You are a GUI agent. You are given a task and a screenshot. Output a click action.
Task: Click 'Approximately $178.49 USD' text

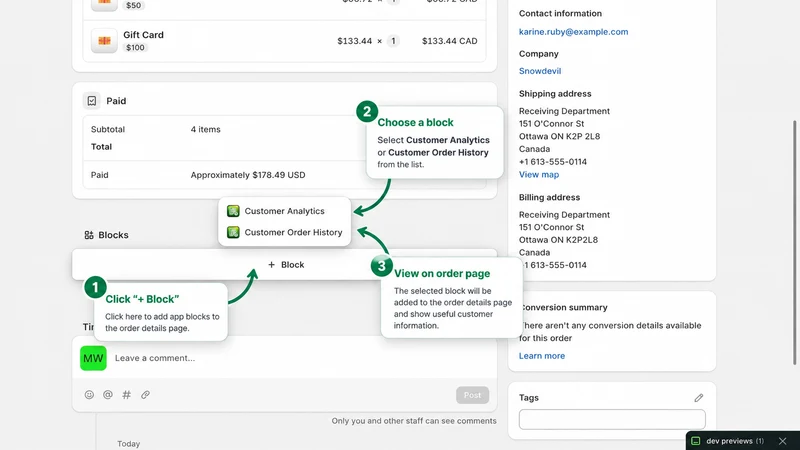tap(248, 174)
